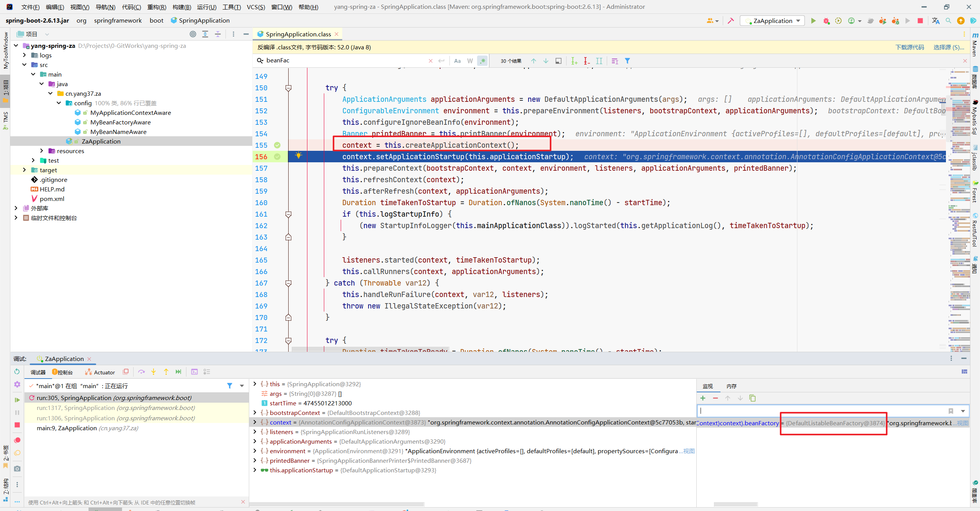Viewport: 980px width, 511px height.
Task: Click the search input containing beanFac
Action: 345,60
